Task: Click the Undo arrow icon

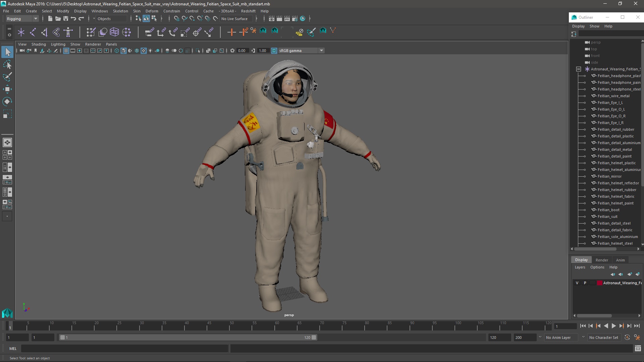Action: click(73, 19)
